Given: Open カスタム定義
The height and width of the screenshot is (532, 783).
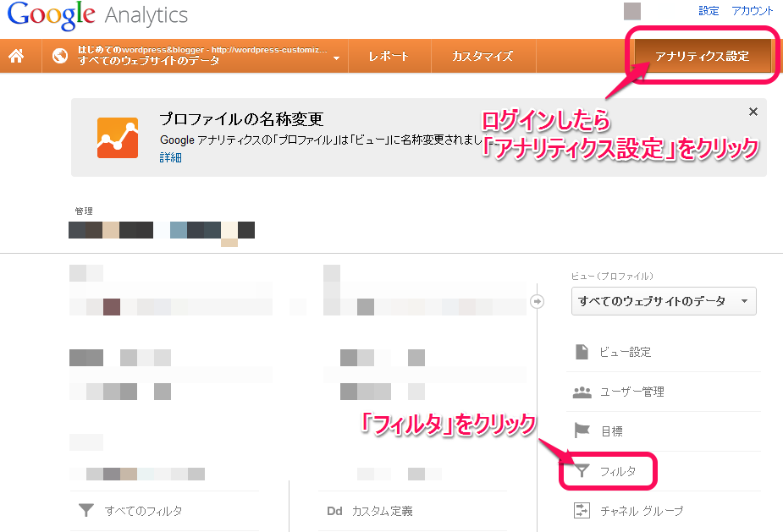Looking at the screenshot, I should tap(382, 511).
